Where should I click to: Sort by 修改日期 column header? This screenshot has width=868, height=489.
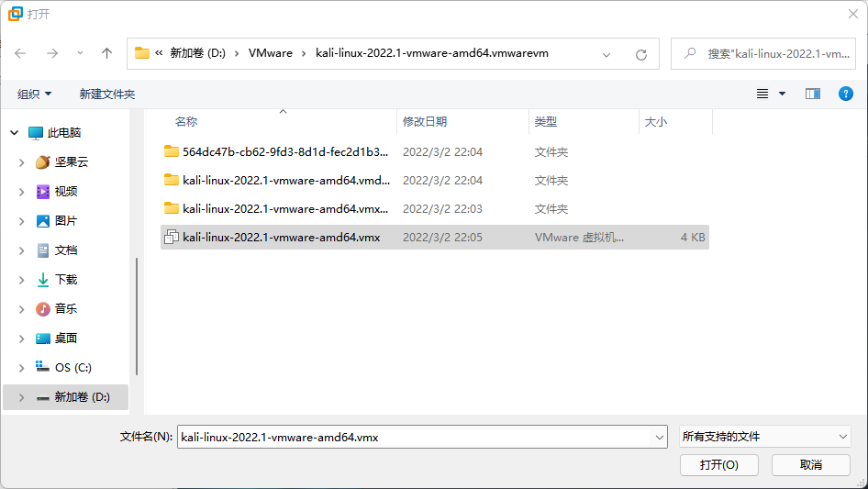tap(425, 122)
